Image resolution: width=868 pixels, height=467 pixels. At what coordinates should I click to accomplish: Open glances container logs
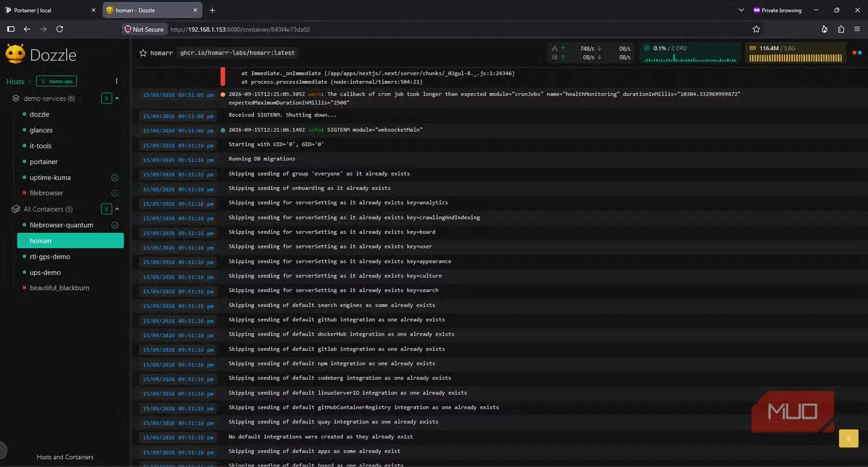click(41, 130)
